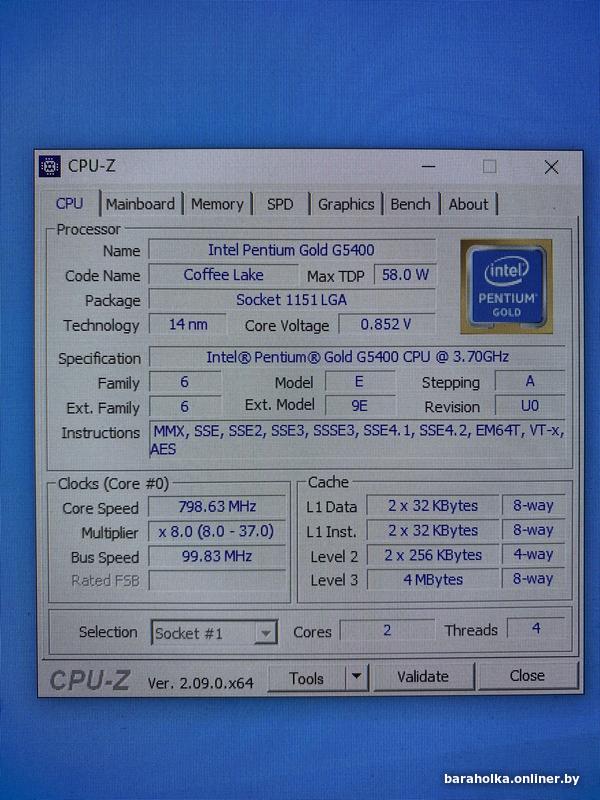Click the Validate button

(x=423, y=677)
